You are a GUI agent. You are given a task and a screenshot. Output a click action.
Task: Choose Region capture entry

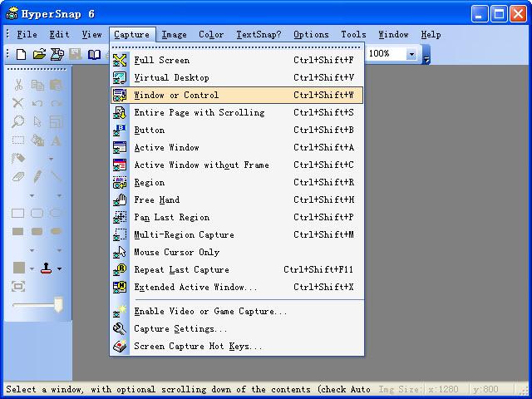click(237, 182)
